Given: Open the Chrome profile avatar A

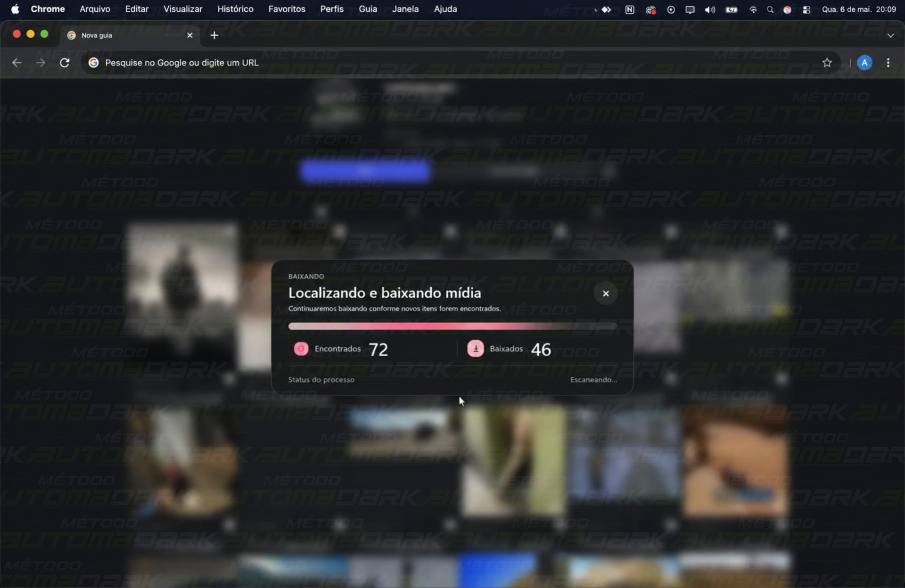Looking at the screenshot, I should pyautogui.click(x=864, y=63).
